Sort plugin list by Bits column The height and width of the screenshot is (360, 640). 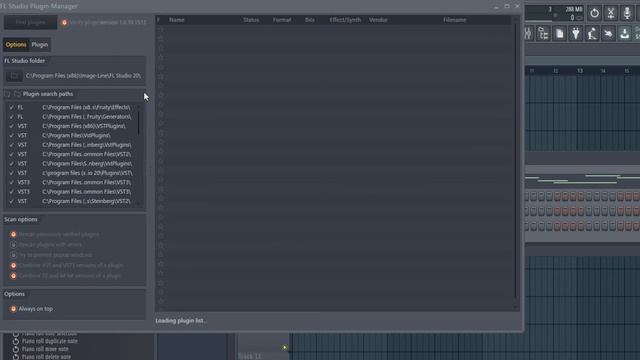coord(310,20)
